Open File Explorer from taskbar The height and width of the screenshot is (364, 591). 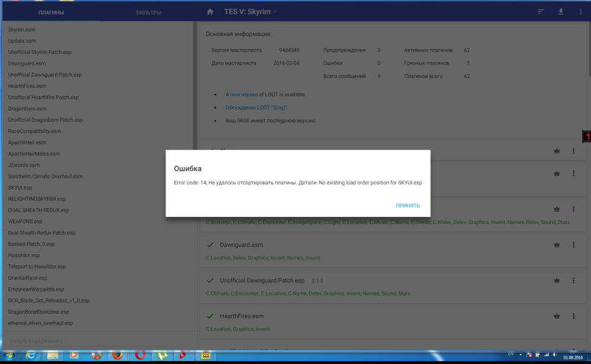53,355
